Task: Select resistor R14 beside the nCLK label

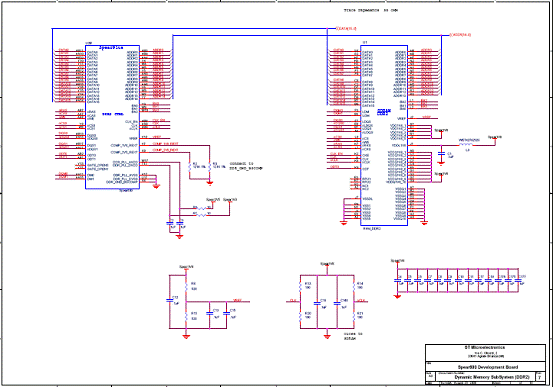Action: coord(354,286)
